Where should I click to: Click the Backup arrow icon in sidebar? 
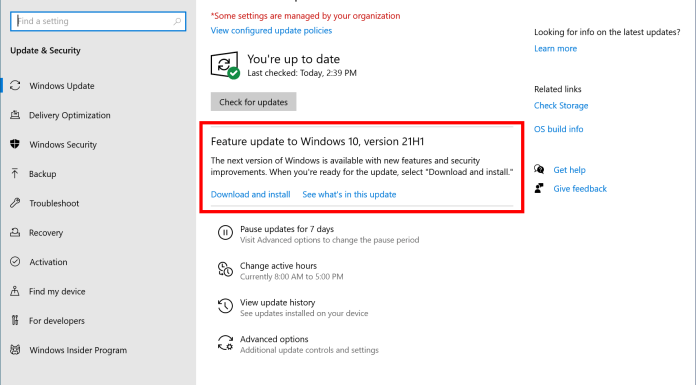[x=15, y=173]
